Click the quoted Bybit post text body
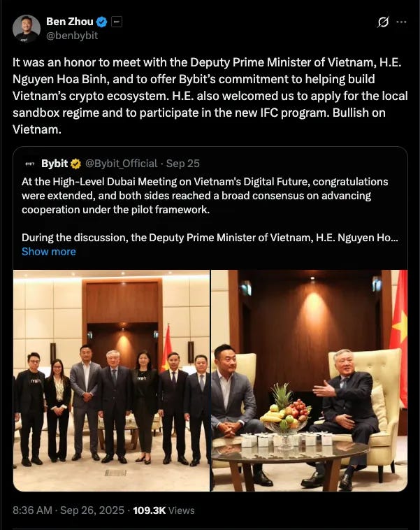This screenshot has height=530, width=420. pyautogui.click(x=210, y=210)
